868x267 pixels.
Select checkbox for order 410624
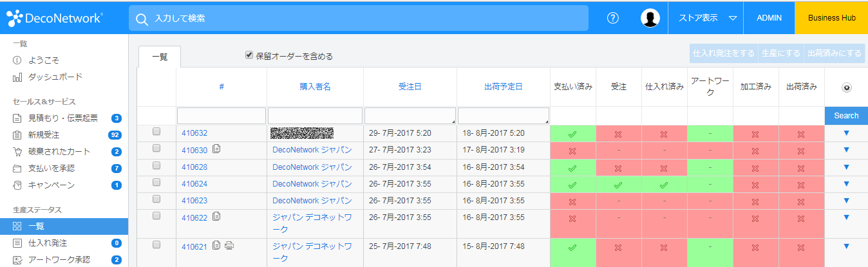tap(156, 181)
